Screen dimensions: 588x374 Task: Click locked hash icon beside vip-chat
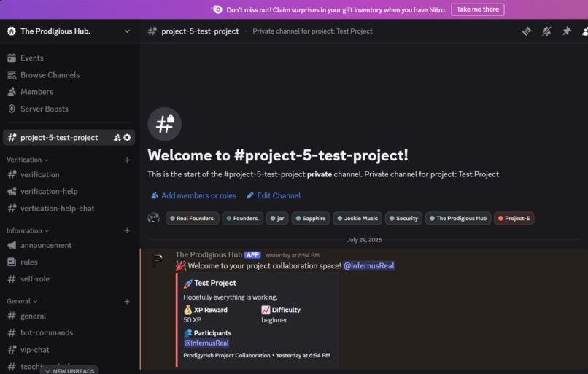click(x=12, y=350)
